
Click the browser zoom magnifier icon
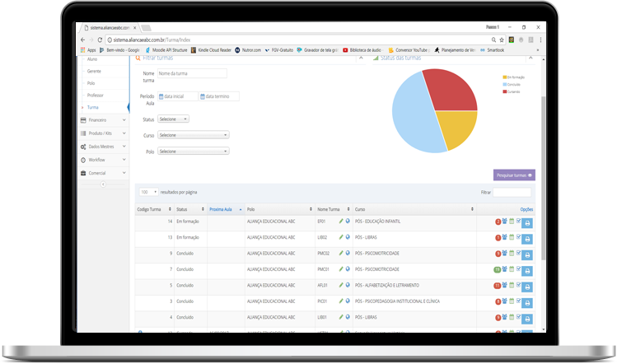[493, 40]
